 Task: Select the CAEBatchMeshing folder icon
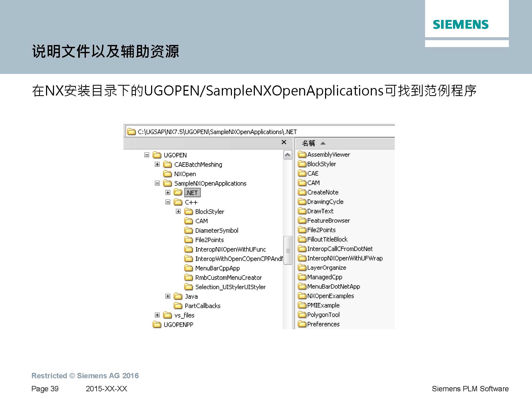tap(167, 164)
